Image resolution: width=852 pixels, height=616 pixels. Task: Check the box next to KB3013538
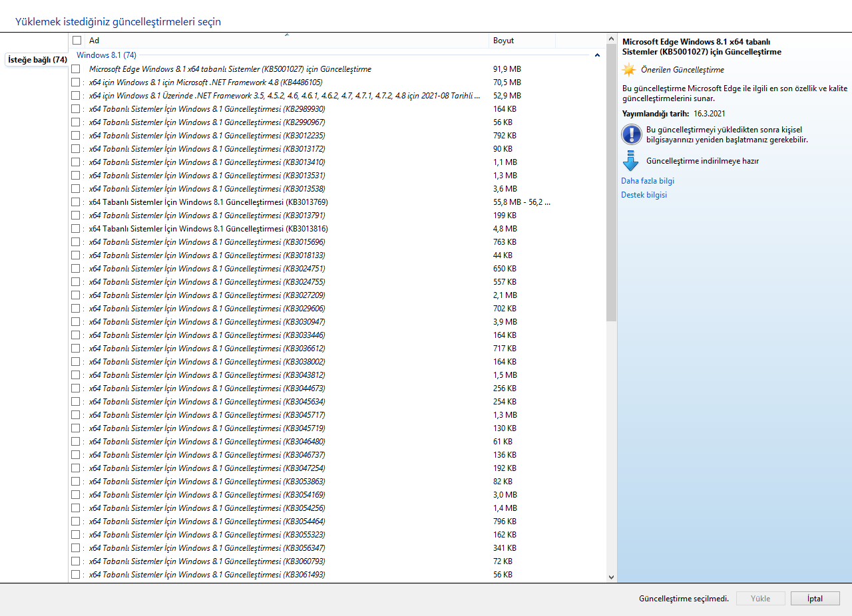pyautogui.click(x=76, y=189)
